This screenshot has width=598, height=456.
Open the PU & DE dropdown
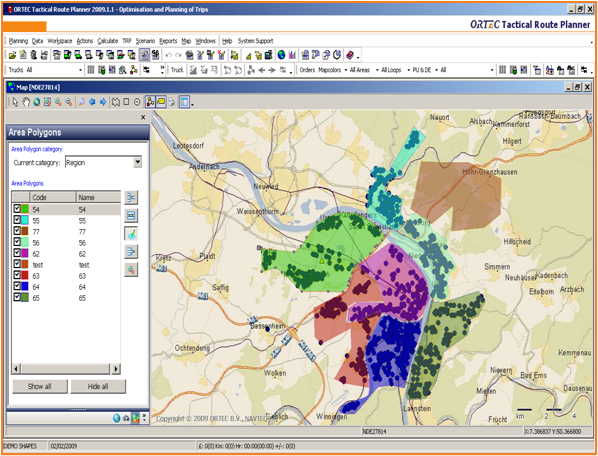coord(436,70)
